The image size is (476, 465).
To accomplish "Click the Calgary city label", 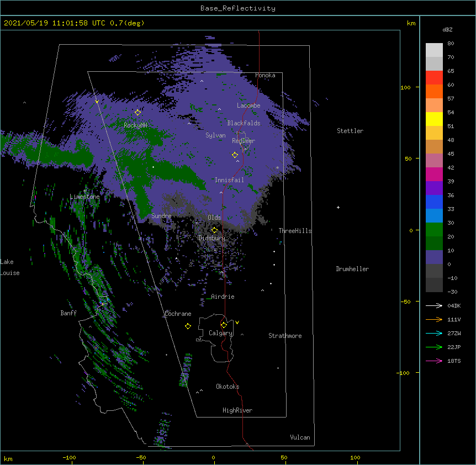I will pyautogui.click(x=221, y=333).
